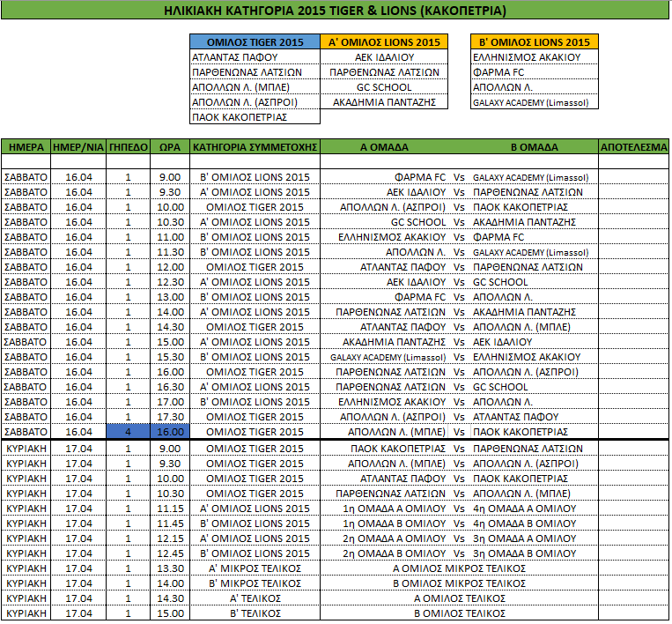Image resolution: width=672 pixels, height=624 pixels.
Task: Click 'ΑΠΟΛΛΩΝ Λ. (ΑΣΠΡΟΙ)' in the Tiger group list
Action: (x=245, y=102)
